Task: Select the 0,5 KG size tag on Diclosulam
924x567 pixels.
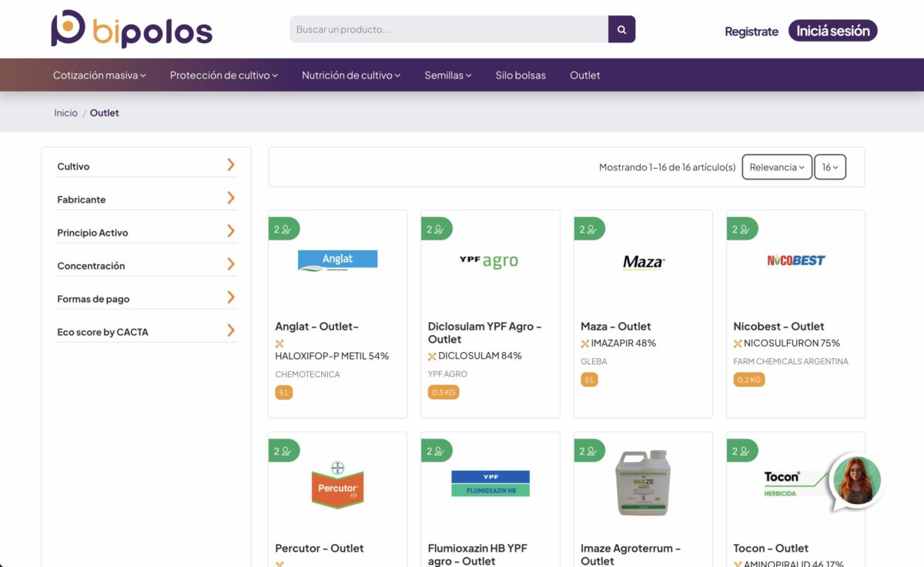Action: click(444, 392)
